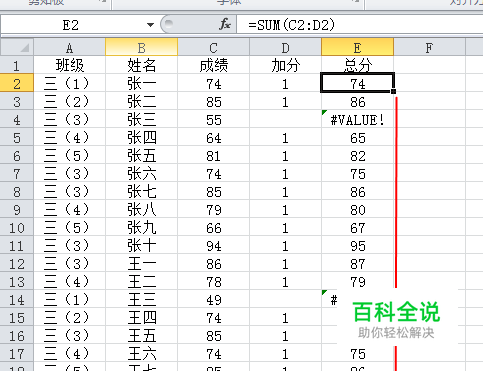The width and height of the screenshot is (483, 371).
Task: Select row 2 header
Action: coord(17,83)
